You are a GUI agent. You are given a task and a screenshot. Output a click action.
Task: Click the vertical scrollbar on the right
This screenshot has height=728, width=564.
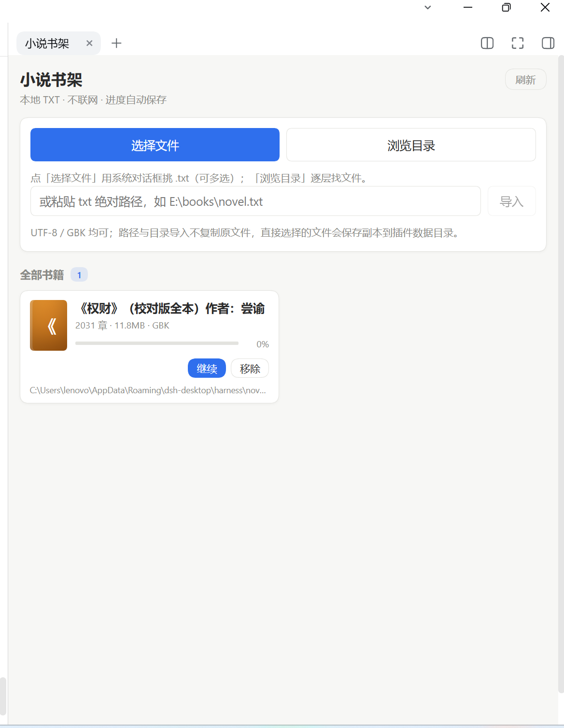point(561,374)
